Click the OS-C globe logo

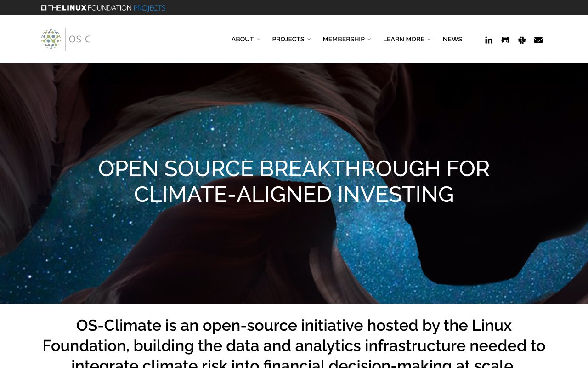(x=51, y=39)
